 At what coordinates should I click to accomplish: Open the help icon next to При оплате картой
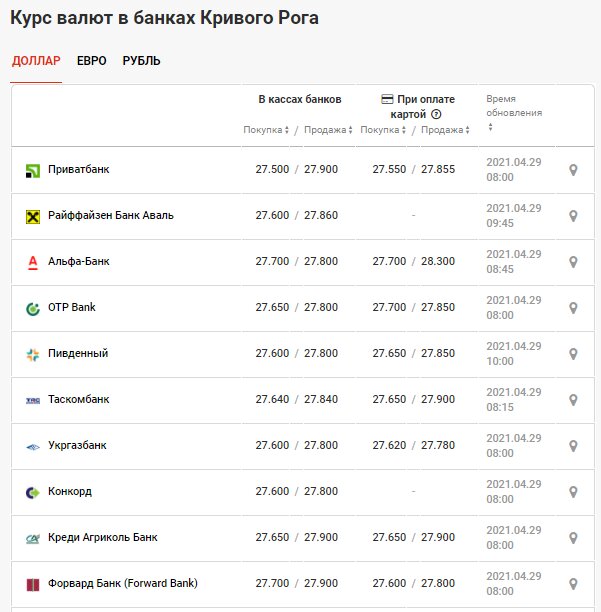[436, 114]
